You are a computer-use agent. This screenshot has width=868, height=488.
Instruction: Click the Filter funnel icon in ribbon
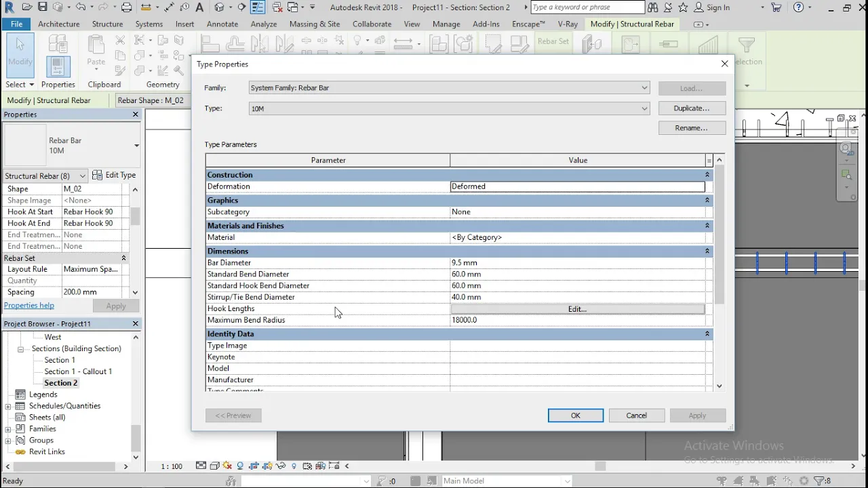tap(746, 45)
